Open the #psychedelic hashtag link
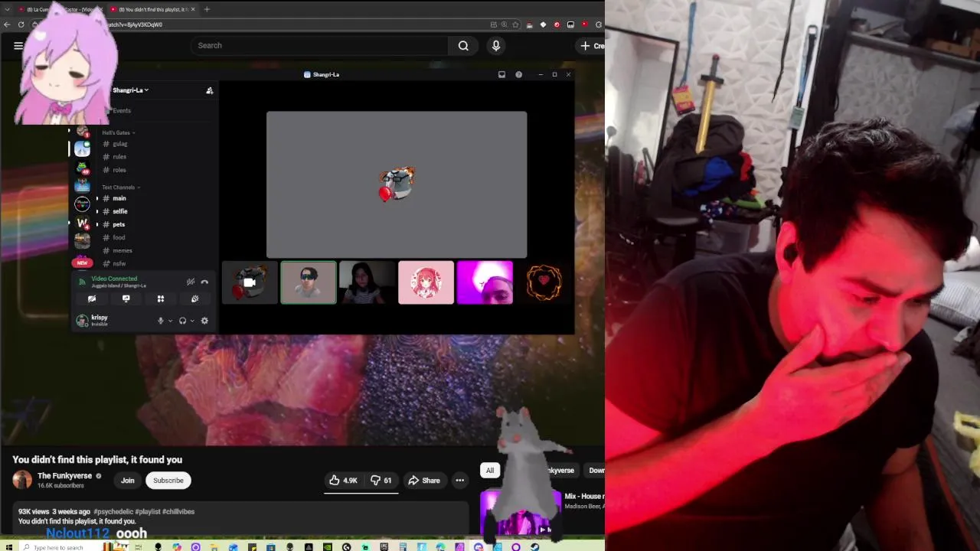980x551 pixels. pyautogui.click(x=113, y=511)
